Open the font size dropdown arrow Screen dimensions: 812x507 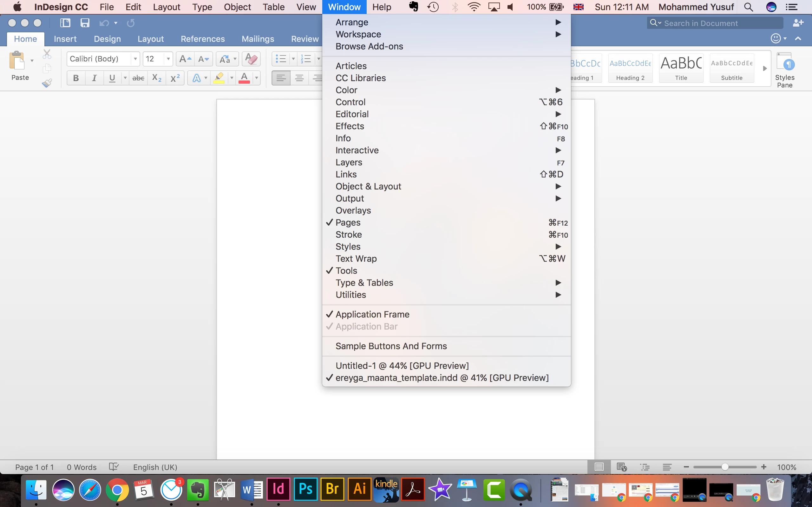tap(168, 59)
